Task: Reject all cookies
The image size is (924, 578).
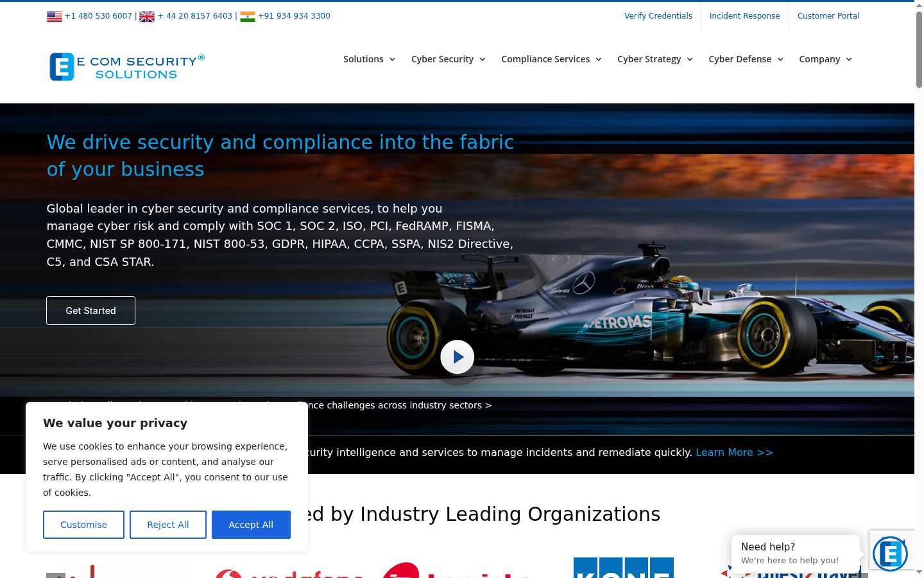Action: coord(168,525)
